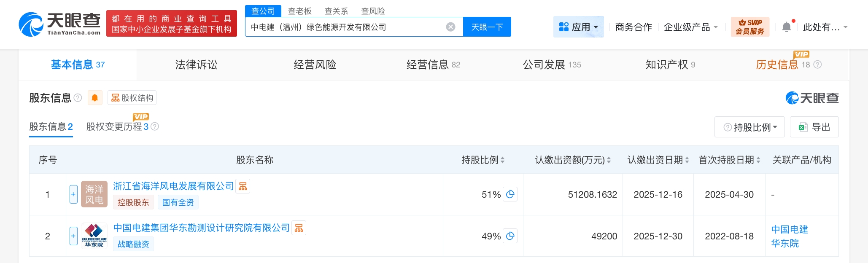Click the pie chart icon next to 49%
Viewport: 868px width, 263px height.
click(x=510, y=236)
